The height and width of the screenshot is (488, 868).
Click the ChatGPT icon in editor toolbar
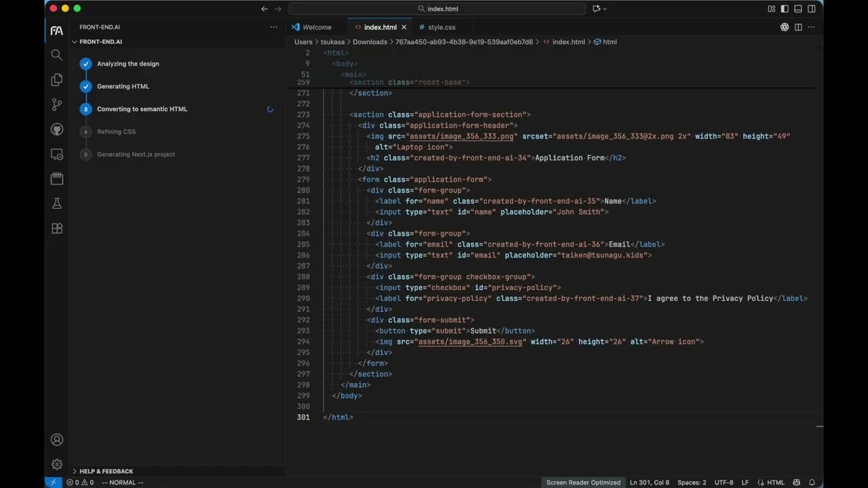tap(785, 27)
